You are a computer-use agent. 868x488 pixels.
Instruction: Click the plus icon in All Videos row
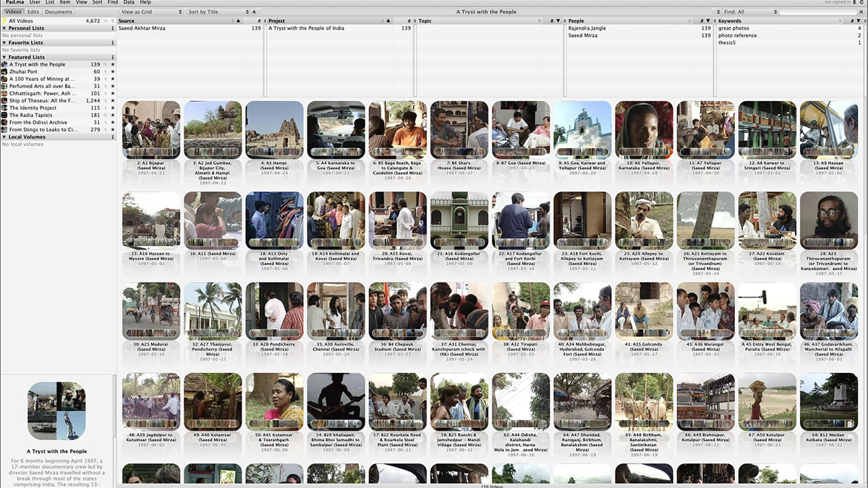pos(106,21)
